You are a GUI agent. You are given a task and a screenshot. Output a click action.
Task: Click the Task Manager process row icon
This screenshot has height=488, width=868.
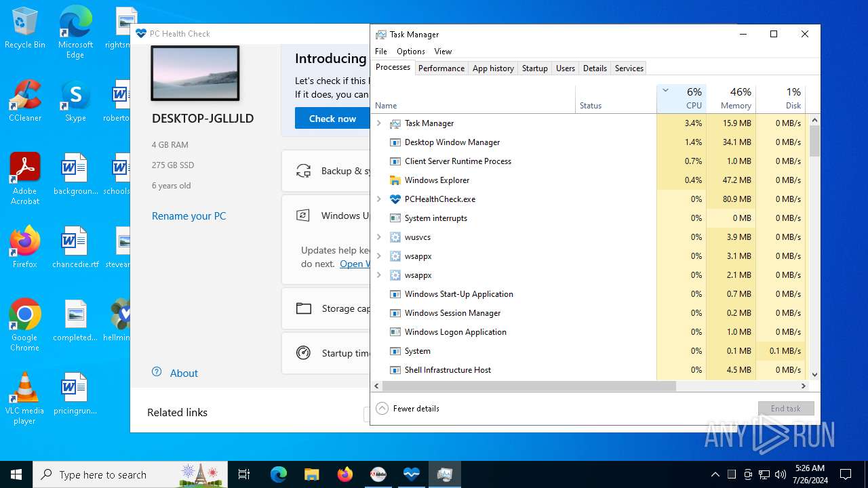click(395, 123)
